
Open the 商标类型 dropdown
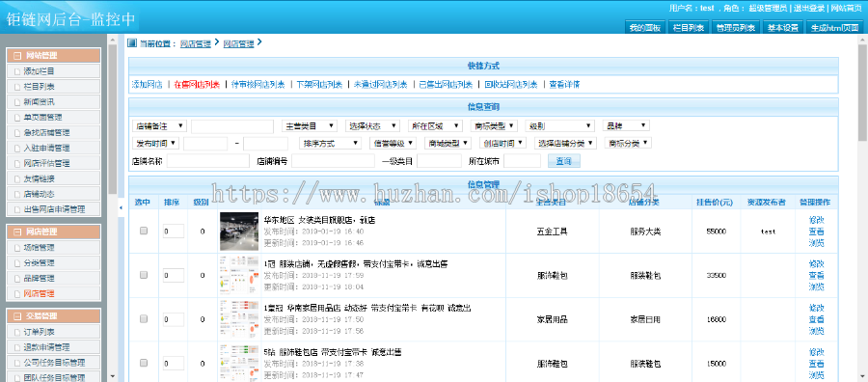click(495, 126)
